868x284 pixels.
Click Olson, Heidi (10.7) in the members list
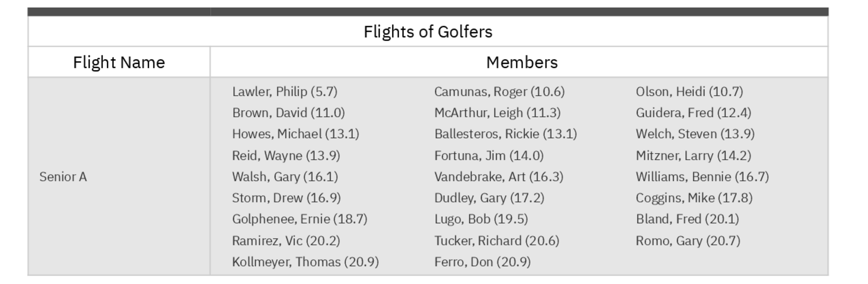(x=689, y=92)
